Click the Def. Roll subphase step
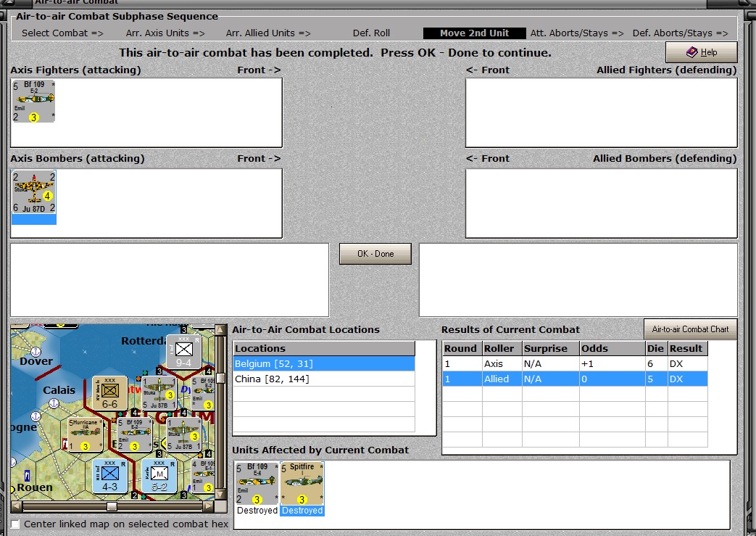The image size is (756, 536). [x=371, y=33]
